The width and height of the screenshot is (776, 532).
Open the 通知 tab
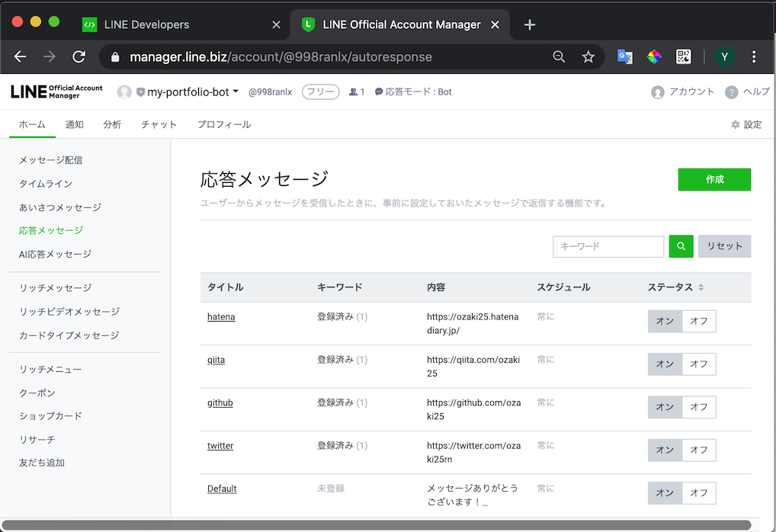[74, 125]
